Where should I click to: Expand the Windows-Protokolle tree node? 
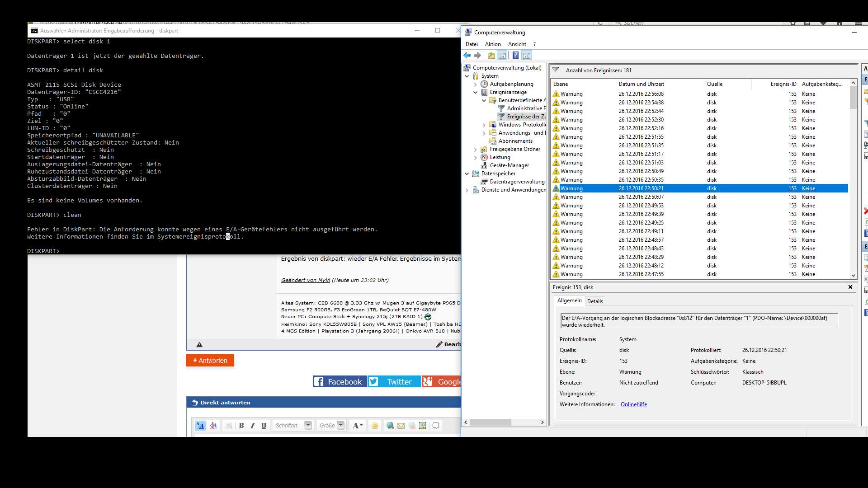[x=484, y=125]
